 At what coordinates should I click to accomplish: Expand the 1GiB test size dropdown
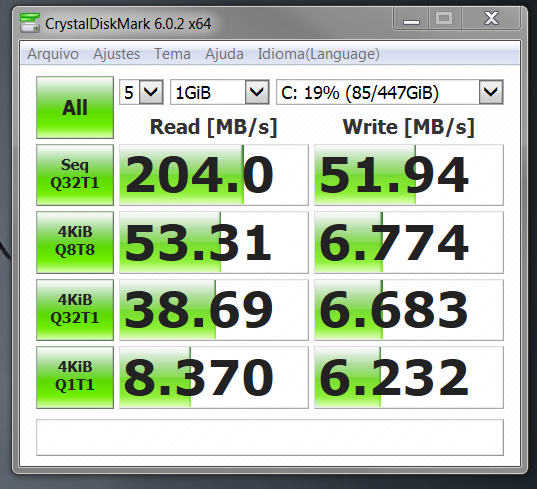[x=220, y=92]
